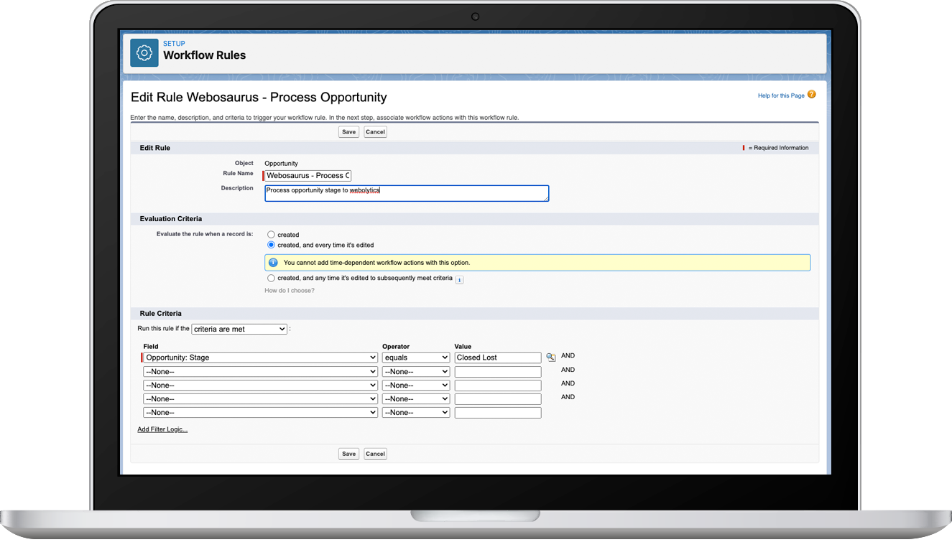Click inside the Description text box
Image resolution: width=952 pixels, height=560 pixels.
click(x=407, y=193)
